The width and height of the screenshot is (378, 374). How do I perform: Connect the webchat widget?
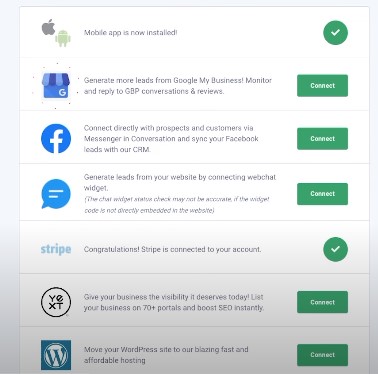(322, 194)
